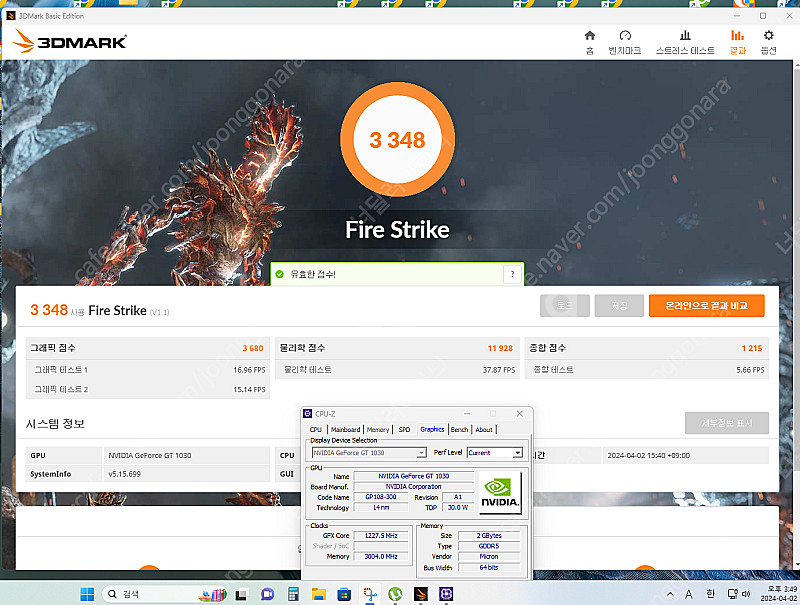Viewport: 800px width, 605px height.
Task: Click the Korean IME language indicator
Action: click(710, 594)
